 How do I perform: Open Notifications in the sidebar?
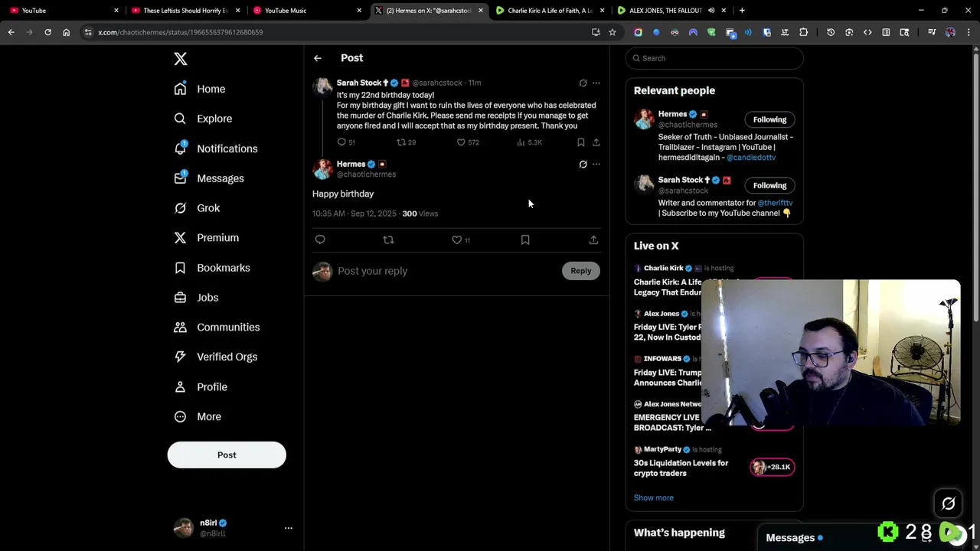pos(216,148)
